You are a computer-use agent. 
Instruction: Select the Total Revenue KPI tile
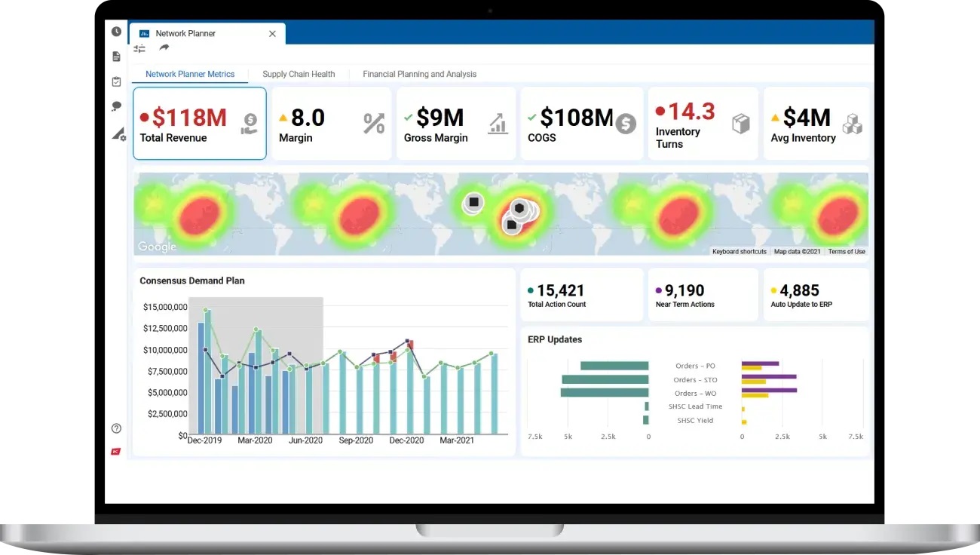(199, 122)
